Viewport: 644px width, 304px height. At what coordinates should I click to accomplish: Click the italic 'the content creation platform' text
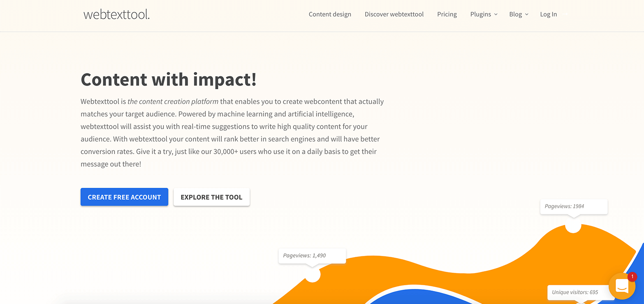pos(173,101)
